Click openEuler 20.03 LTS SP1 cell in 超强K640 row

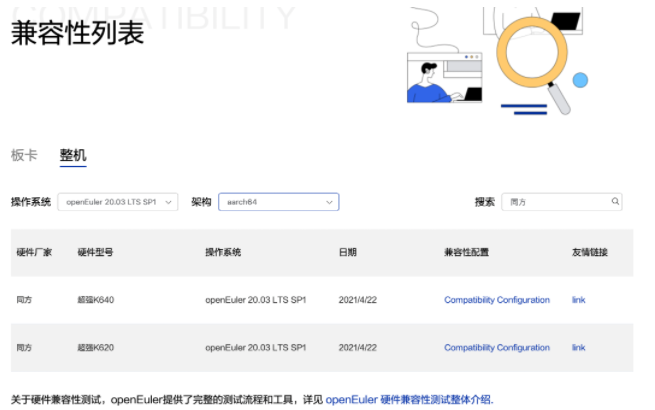pyautogui.click(x=256, y=300)
